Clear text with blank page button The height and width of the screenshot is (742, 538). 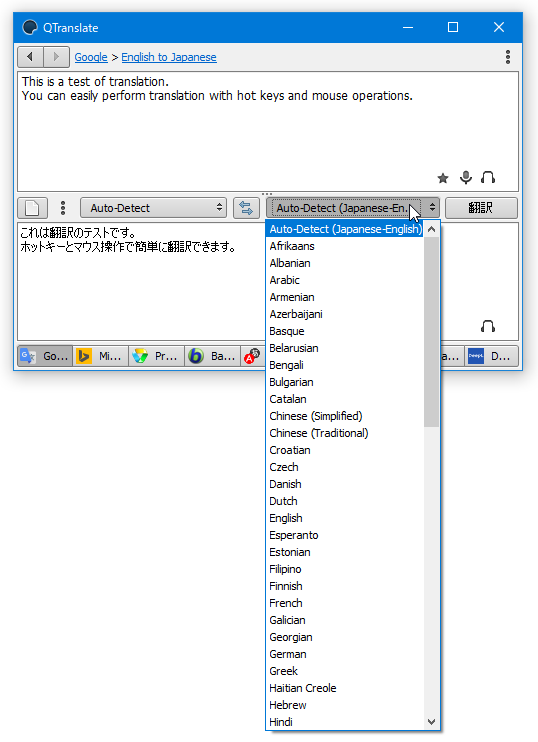(32, 208)
